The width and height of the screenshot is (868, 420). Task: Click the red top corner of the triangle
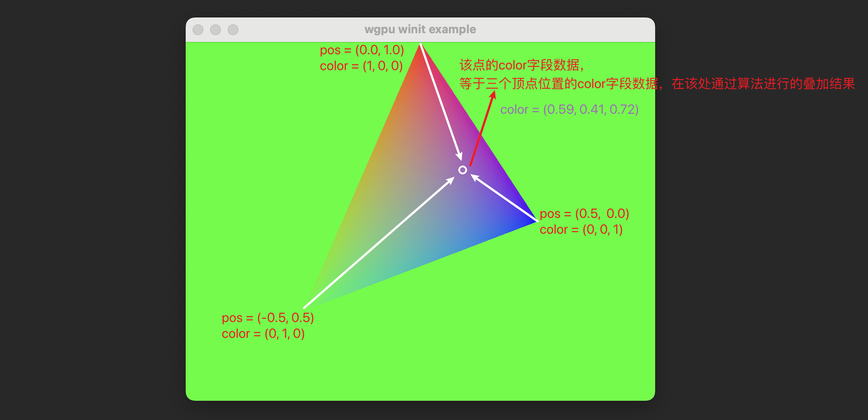tap(420, 45)
